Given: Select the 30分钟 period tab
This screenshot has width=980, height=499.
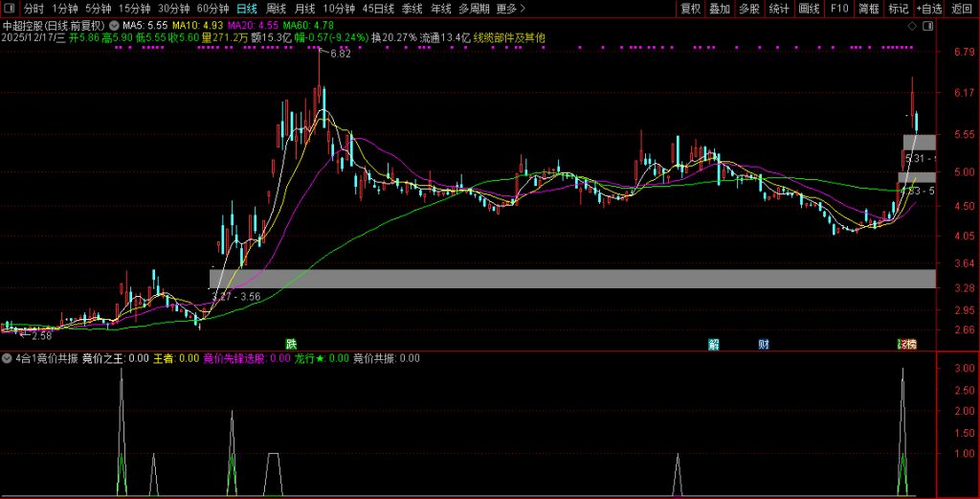Looking at the screenshot, I should (x=174, y=9).
